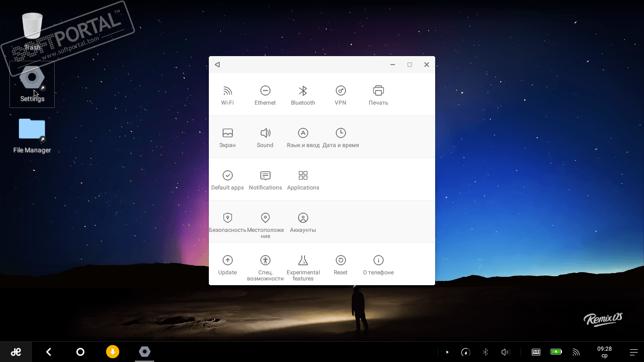Screen dimensions: 644x362
Task: Open the Applications list
Action: 303,180
